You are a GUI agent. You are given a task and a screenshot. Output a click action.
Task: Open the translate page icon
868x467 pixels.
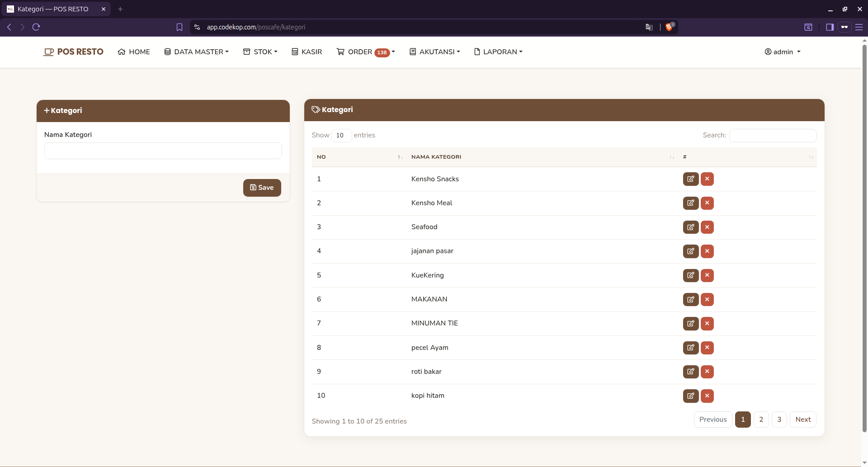pos(649,27)
